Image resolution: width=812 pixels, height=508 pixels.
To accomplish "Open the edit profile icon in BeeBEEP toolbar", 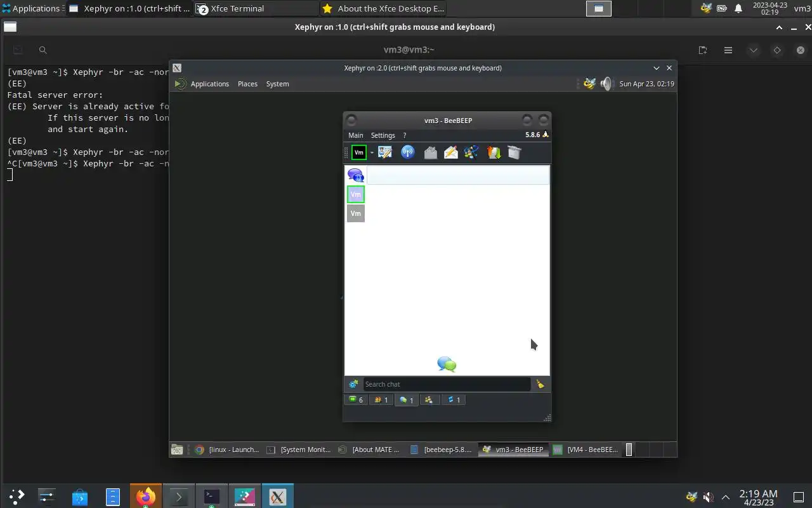I will (385, 152).
